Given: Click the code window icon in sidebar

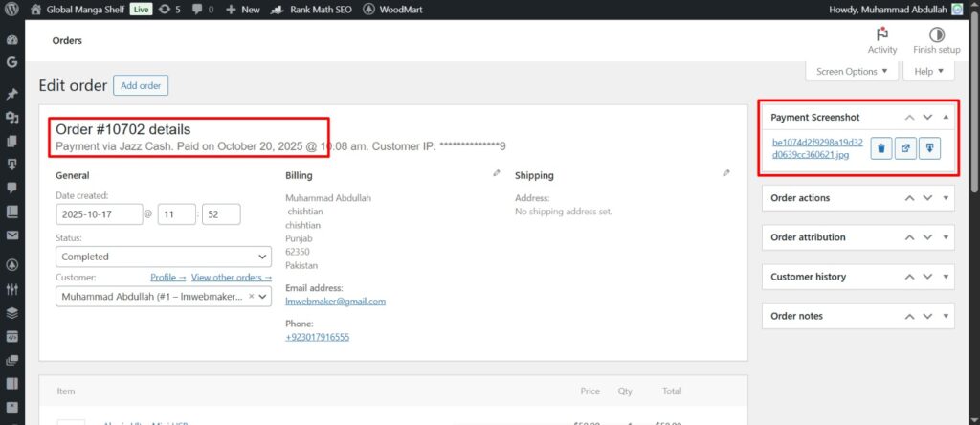Looking at the screenshot, I should pos(11,337).
